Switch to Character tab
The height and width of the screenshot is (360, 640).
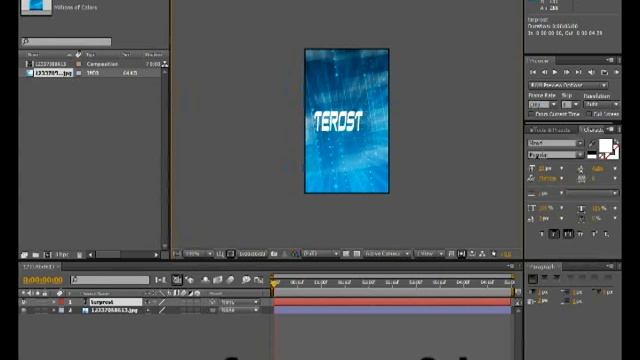[593, 130]
